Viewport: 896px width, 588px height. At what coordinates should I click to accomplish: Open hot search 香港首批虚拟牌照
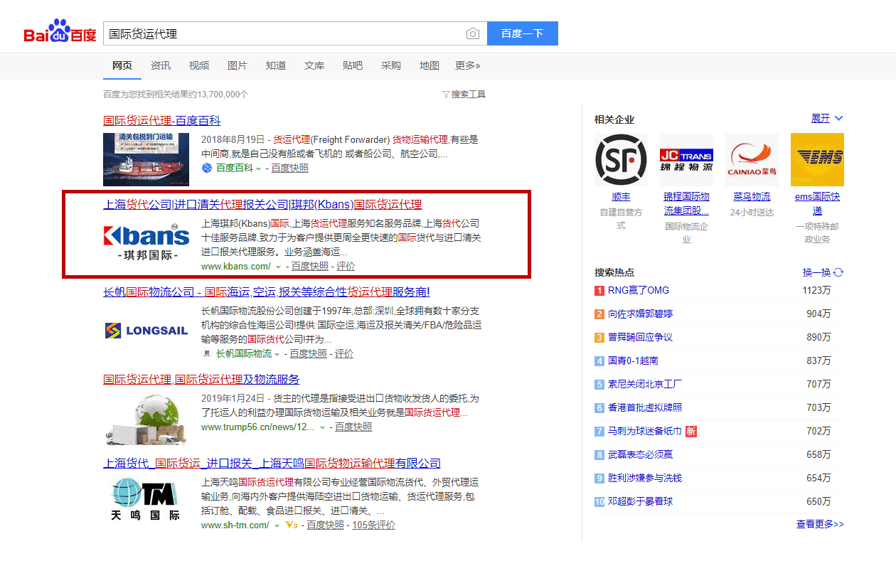click(x=645, y=407)
